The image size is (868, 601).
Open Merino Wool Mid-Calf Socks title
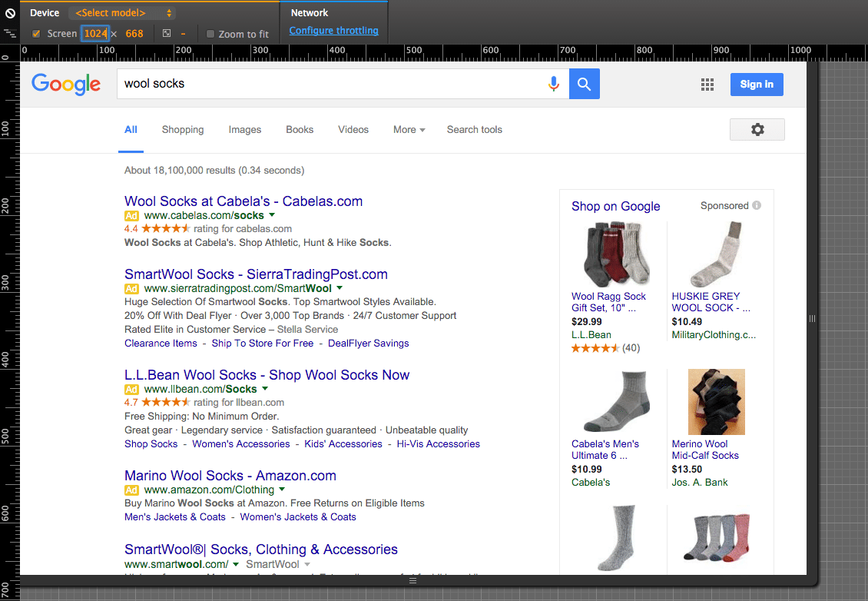705,450
